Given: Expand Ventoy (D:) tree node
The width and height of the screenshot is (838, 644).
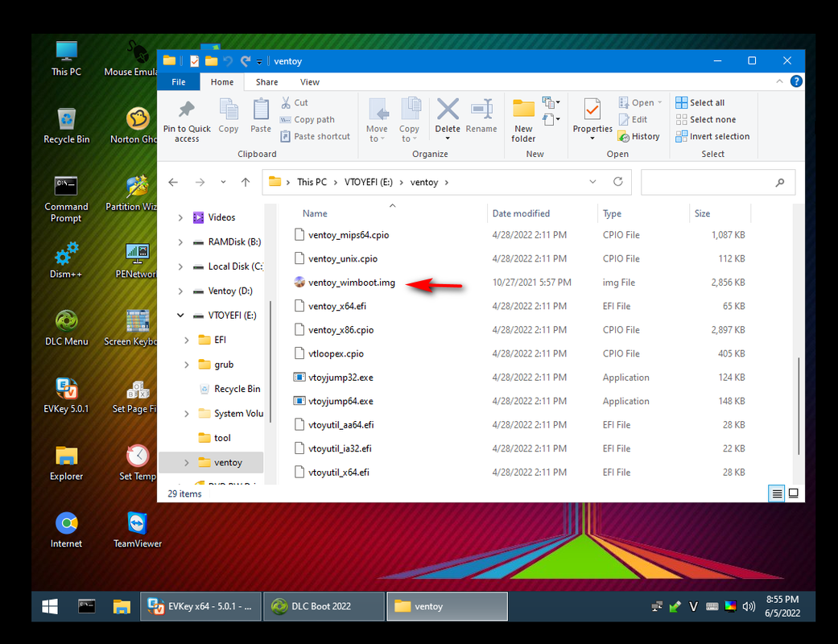Looking at the screenshot, I should [x=180, y=291].
